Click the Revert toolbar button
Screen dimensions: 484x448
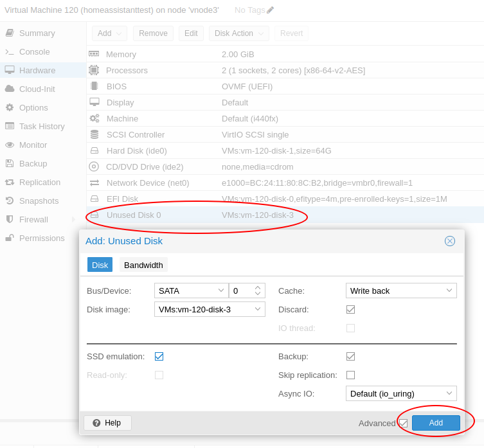click(291, 33)
